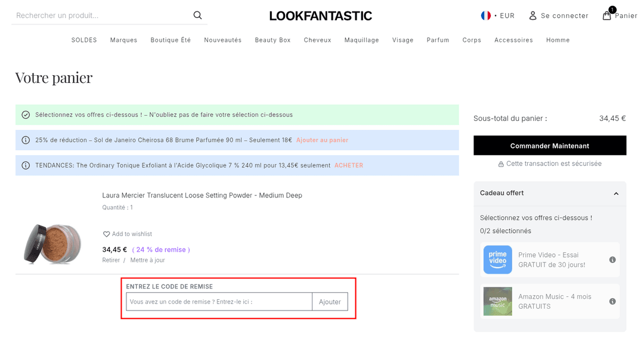Open the Cheveux menu
Screen dimensions: 644x341
(x=317, y=40)
